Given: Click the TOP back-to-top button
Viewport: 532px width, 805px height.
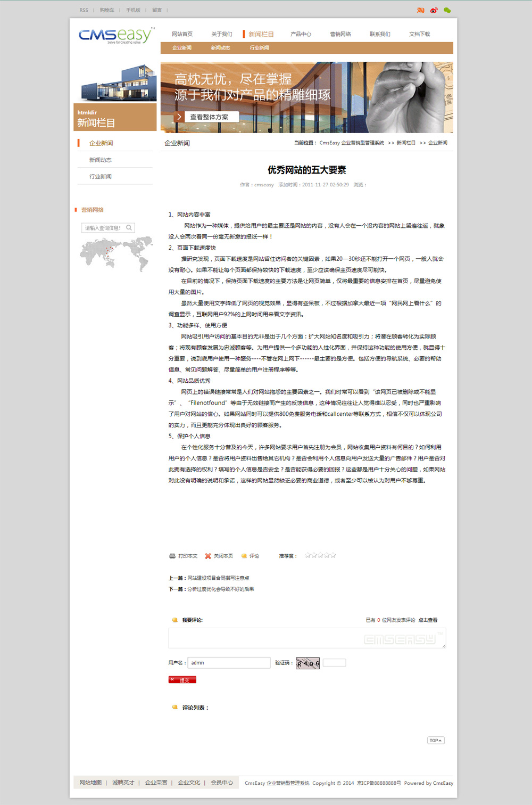Looking at the screenshot, I should pyautogui.click(x=436, y=741).
